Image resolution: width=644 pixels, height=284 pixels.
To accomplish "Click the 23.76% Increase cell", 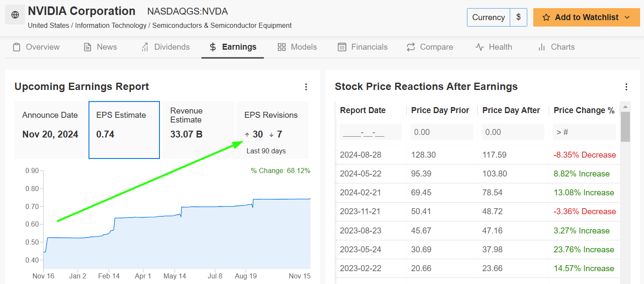I will pyautogui.click(x=585, y=250).
